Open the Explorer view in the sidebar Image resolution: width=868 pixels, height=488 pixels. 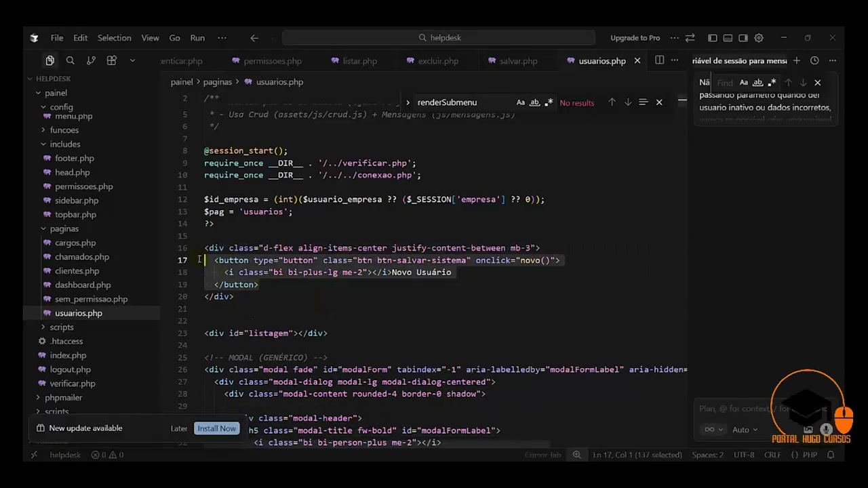pyautogui.click(x=50, y=60)
